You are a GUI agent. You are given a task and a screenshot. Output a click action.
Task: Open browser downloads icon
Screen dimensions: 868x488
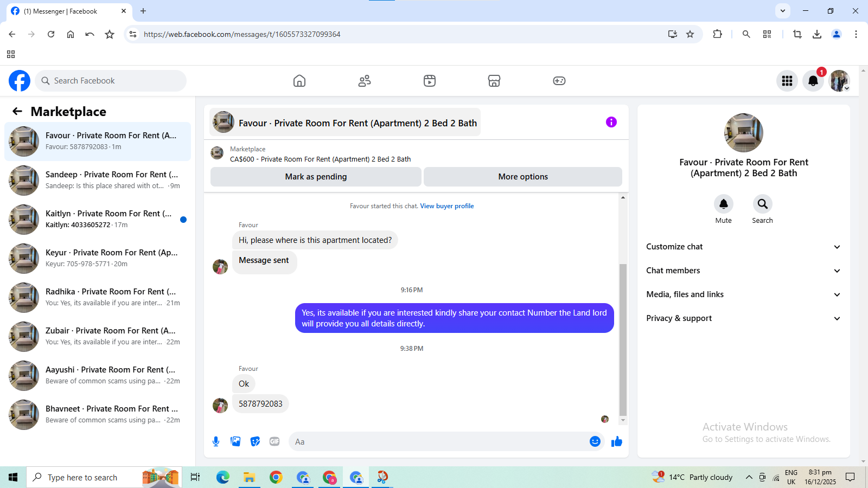coord(817,34)
